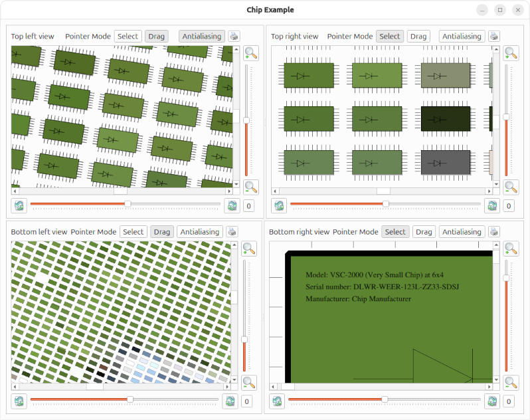Screen dimensions: 530x420
Task: Click rotate left icon in top right view
Action: coord(279,205)
